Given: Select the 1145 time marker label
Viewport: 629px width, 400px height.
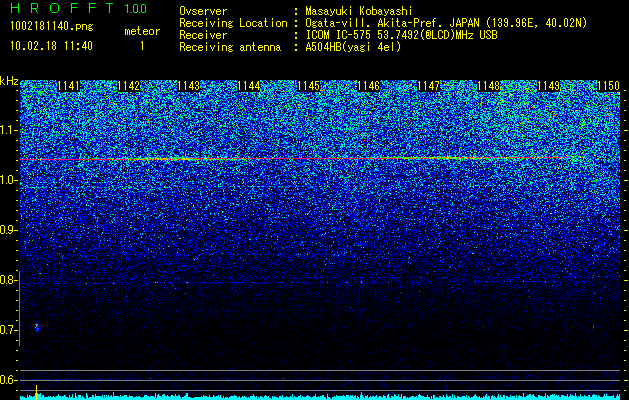Looking at the screenshot, I should tap(308, 86).
